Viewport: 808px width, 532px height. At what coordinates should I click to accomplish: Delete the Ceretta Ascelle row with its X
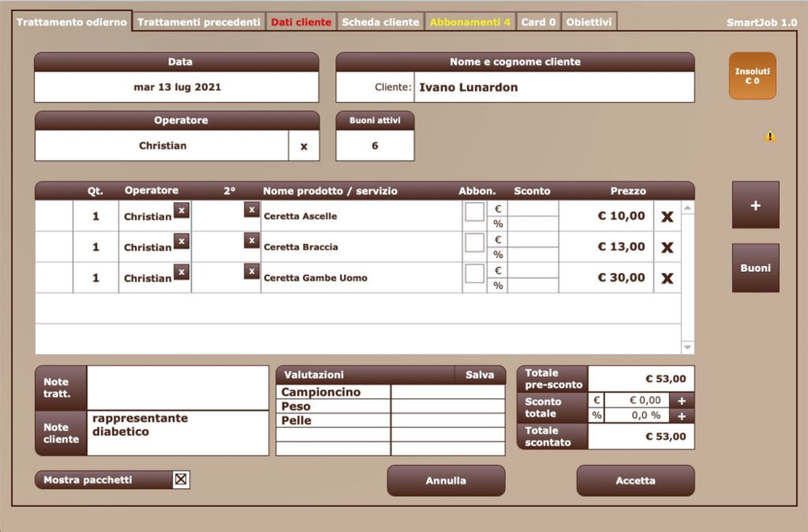click(667, 215)
